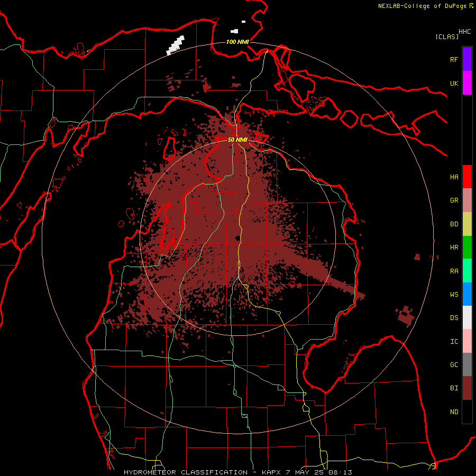The height and width of the screenshot is (476, 476).
Task: Click the NEXLAB-College of DuPage credit text
Action: pyautogui.click(x=422, y=6)
